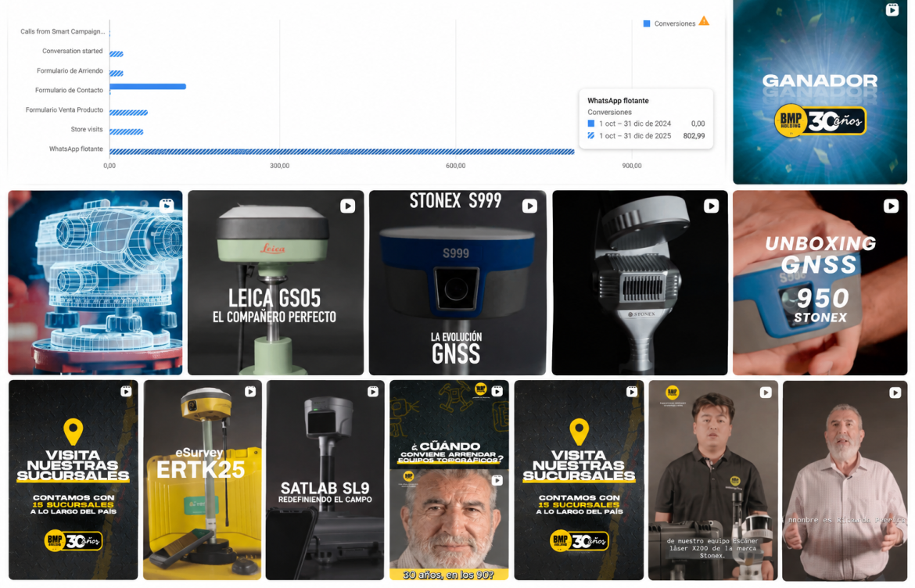Open the Satlab SL9 Redefiniendo el Campo thumbnail
Screen dimensions: 915x588
(325, 480)
